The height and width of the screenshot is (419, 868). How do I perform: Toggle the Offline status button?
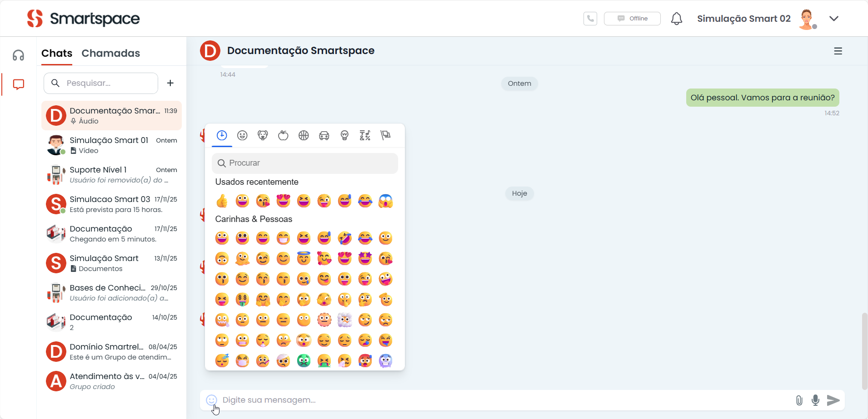tap(632, 19)
